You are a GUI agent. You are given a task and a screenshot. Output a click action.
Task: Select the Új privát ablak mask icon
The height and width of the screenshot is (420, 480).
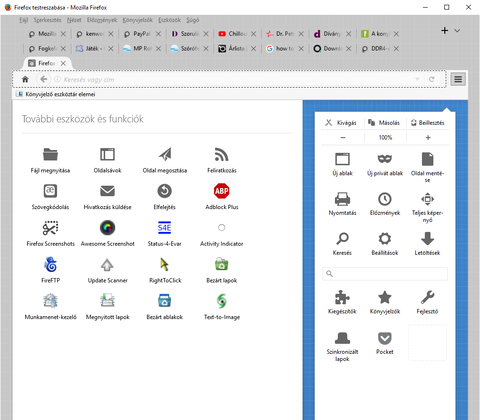coord(385,159)
